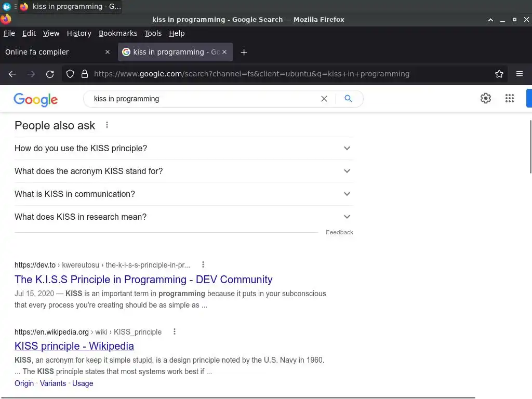
Task: Open the History menu
Action: (79, 33)
